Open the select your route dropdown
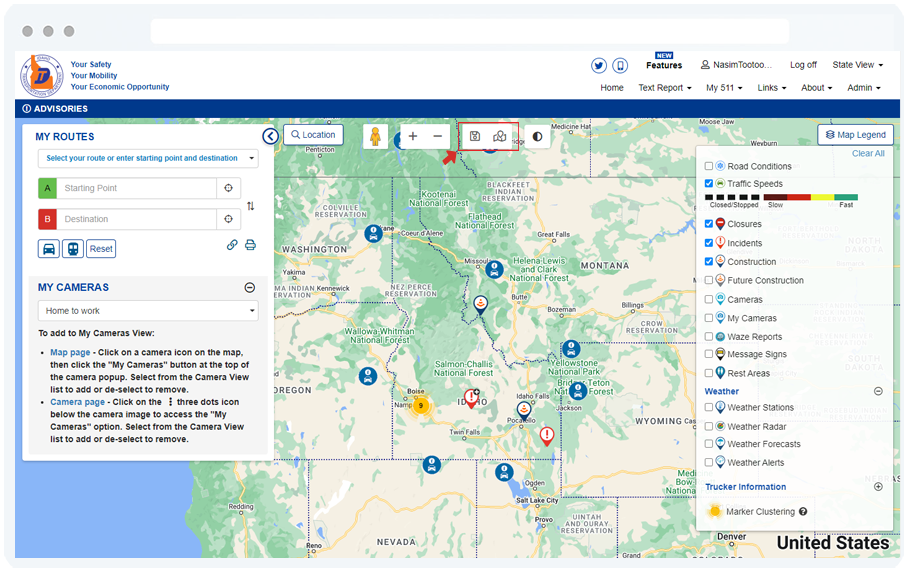 [x=148, y=158]
